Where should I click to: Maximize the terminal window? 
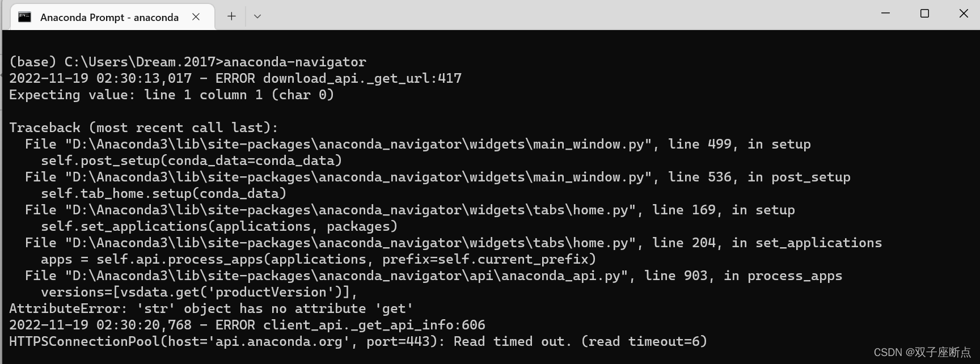(924, 12)
